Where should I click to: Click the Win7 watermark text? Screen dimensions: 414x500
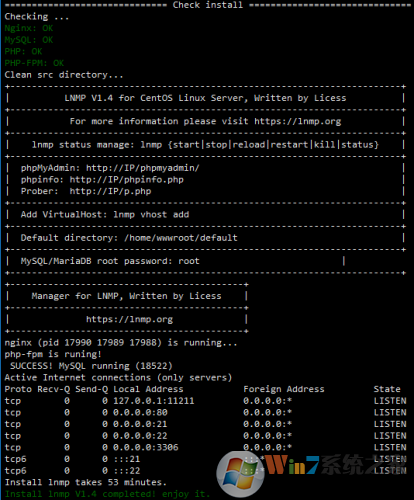pyautogui.click(x=292, y=464)
